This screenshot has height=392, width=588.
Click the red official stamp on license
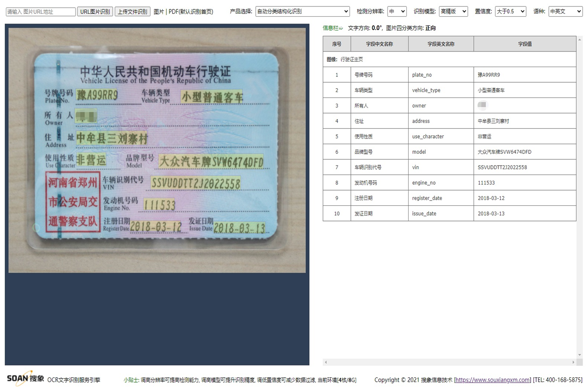click(73, 202)
